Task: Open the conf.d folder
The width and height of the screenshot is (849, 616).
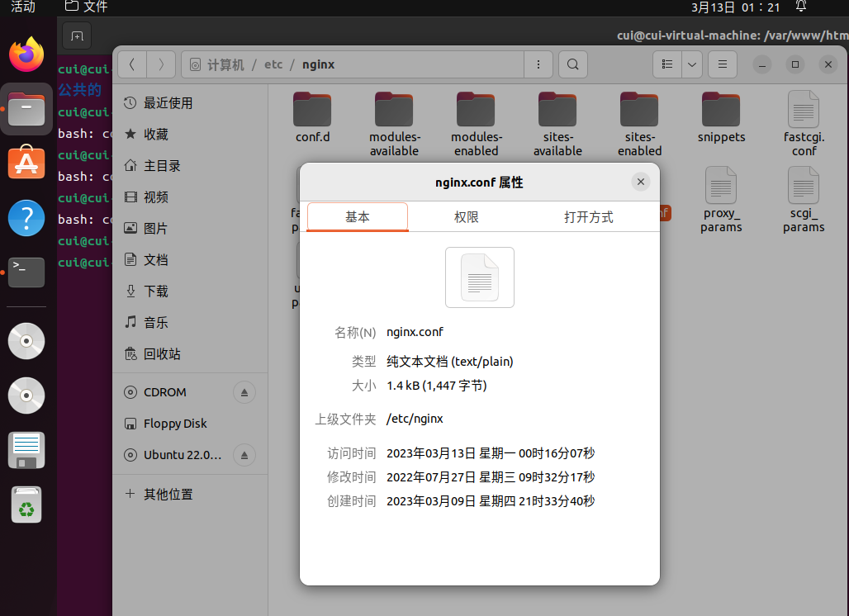Action: pyautogui.click(x=312, y=116)
